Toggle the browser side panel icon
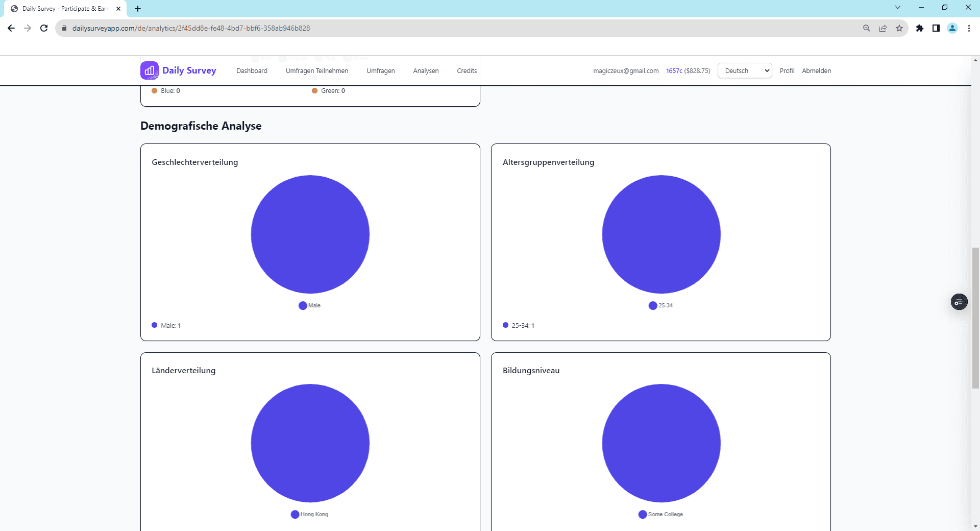 tap(936, 28)
